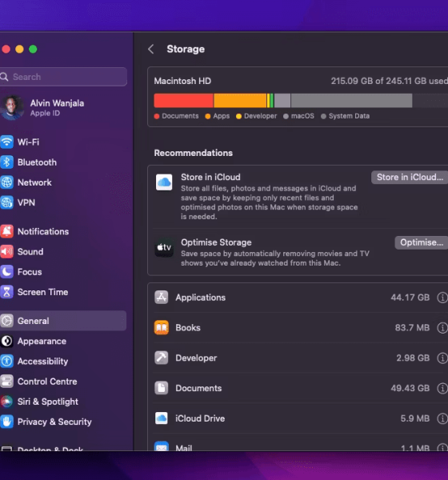Click the Accessibility icon in sidebar
448x480 pixels.
(6, 362)
